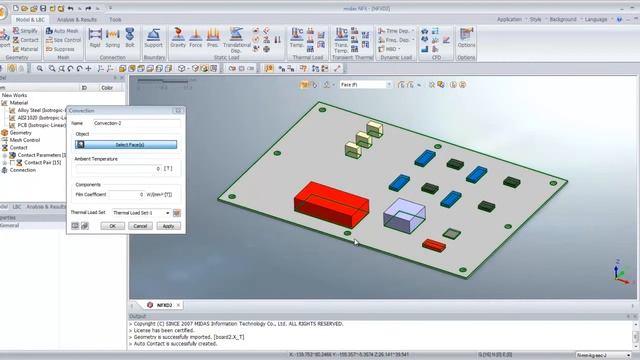Open the Options icon in ribbon
Image resolution: width=640 pixels, height=360 pixels.
point(466,38)
